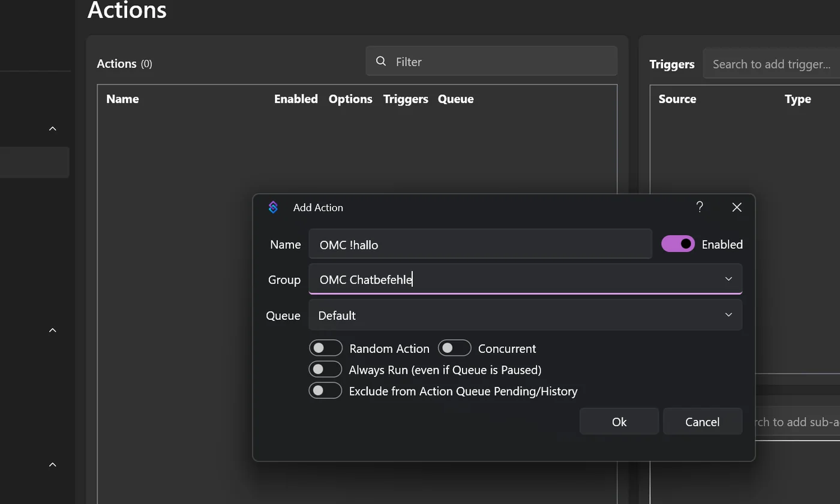The image size is (840, 504).
Task: Select the highlighted sidebar navigation item
Action: (35, 163)
